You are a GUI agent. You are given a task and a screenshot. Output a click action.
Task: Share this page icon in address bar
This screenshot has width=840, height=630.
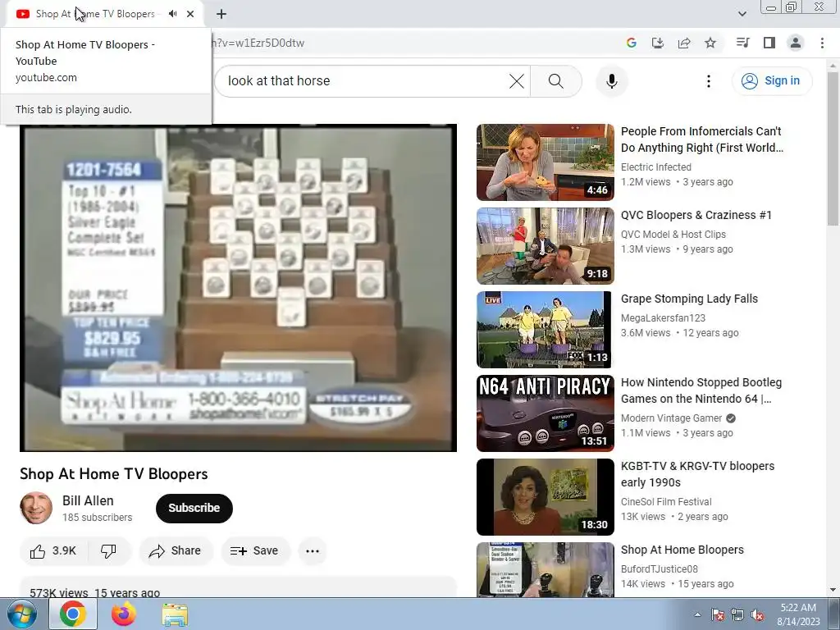click(683, 43)
